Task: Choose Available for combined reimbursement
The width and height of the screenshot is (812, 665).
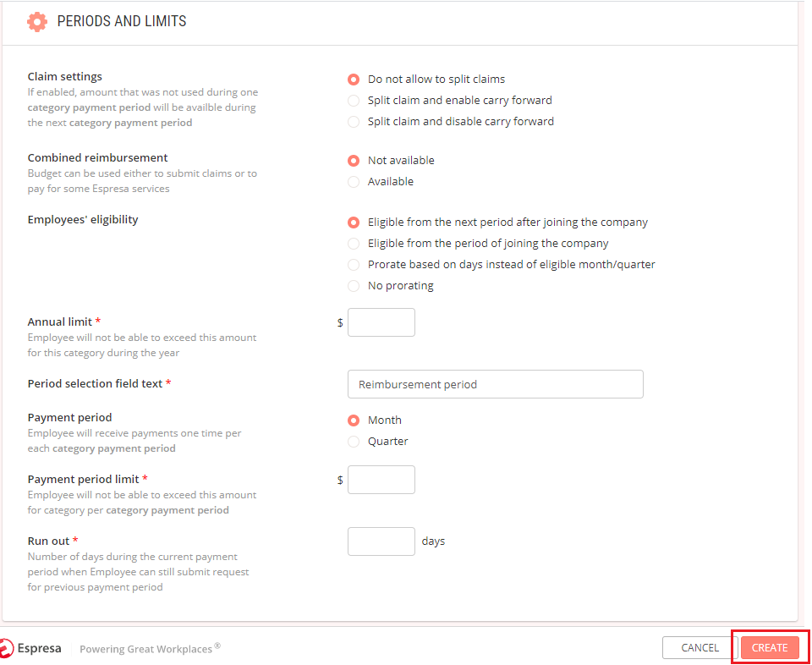Action: (x=354, y=182)
